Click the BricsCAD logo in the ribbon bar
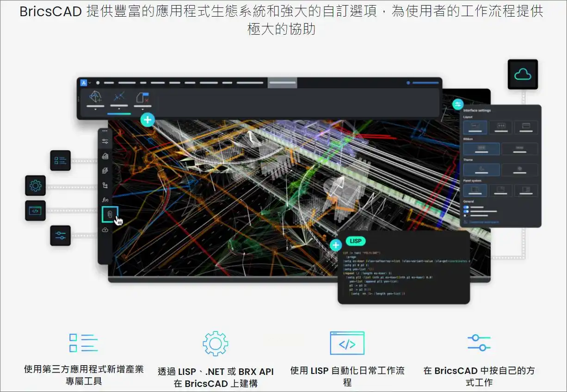The image size is (567, 392). pos(84,83)
